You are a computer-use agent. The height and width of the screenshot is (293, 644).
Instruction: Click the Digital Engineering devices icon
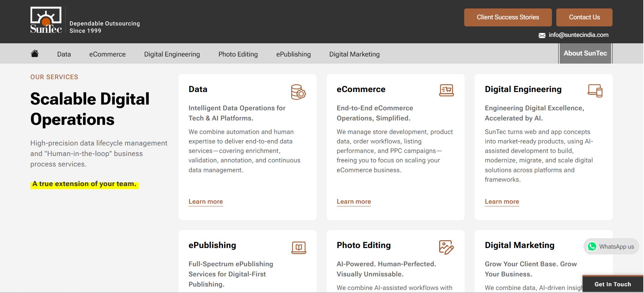(595, 91)
